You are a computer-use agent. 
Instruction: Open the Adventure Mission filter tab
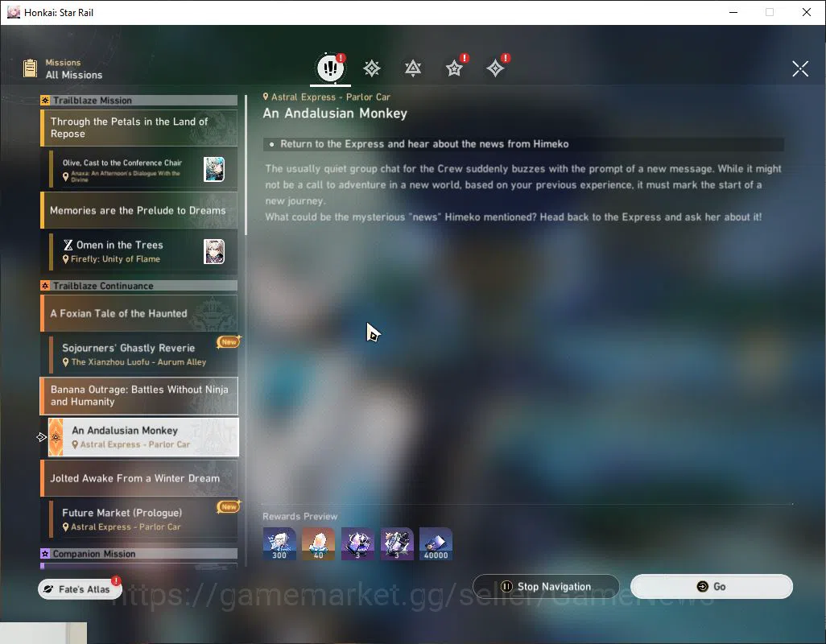pyautogui.click(x=495, y=68)
